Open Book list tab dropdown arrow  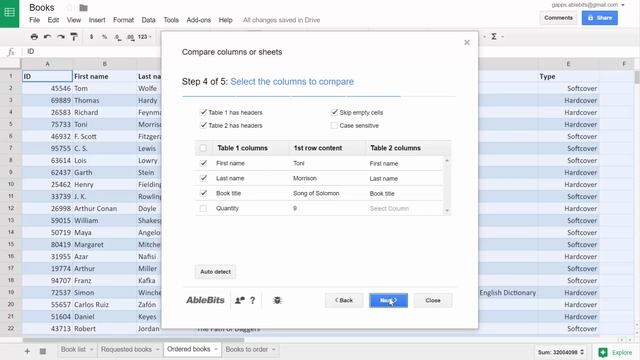click(x=91, y=350)
